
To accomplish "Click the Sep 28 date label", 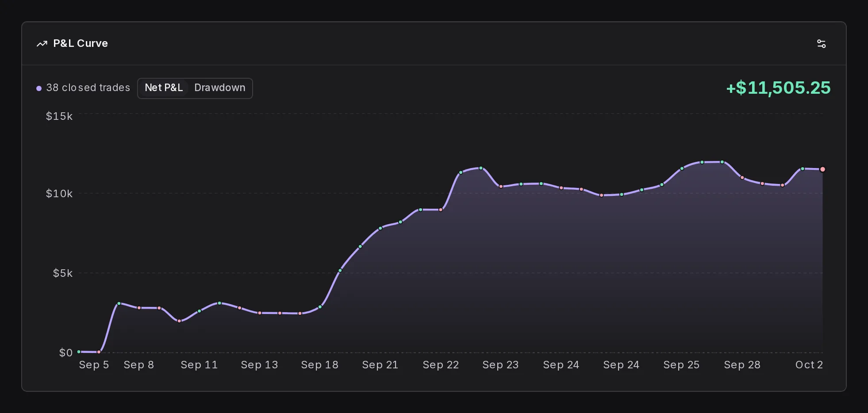I will pyautogui.click(x=742, y=365).
